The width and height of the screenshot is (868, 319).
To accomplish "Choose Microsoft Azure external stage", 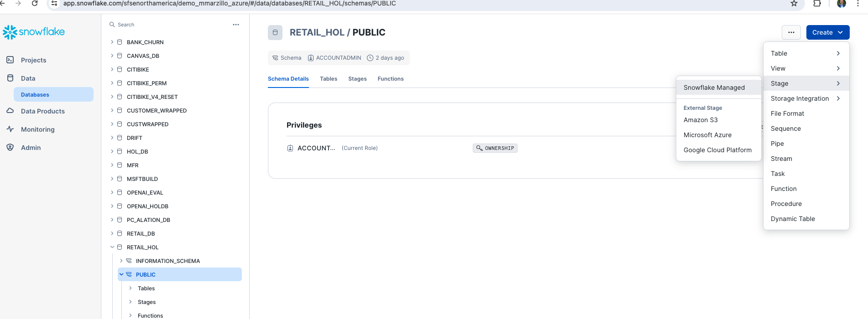I will (x=707, y=135).
